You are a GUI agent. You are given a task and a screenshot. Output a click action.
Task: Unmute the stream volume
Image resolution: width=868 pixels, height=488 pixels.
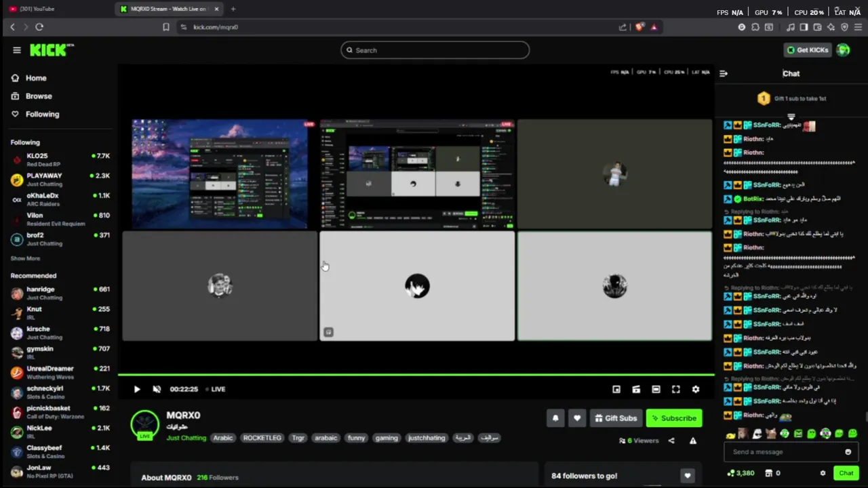(x=157, y=389)
